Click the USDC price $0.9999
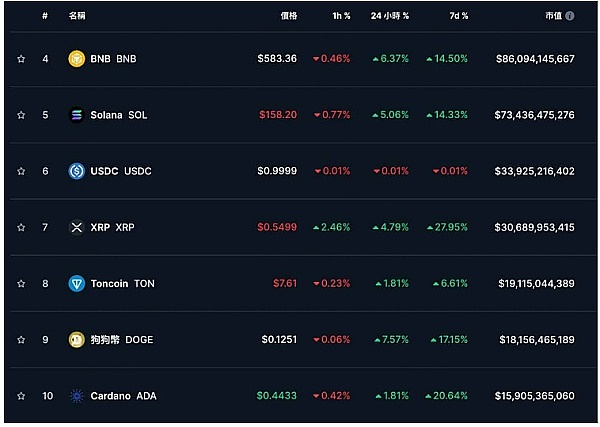The image size is (600, 427). coord(277,171)
